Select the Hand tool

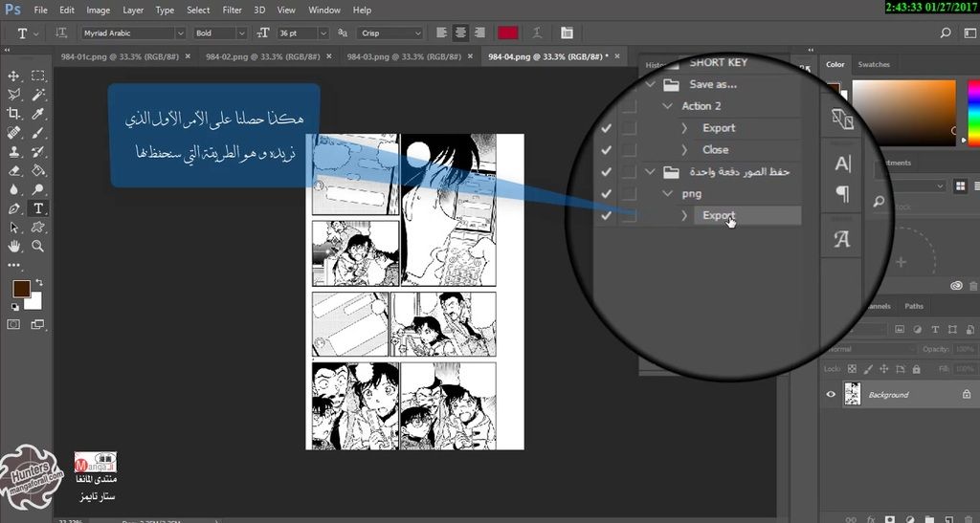(x=13, y=246)
